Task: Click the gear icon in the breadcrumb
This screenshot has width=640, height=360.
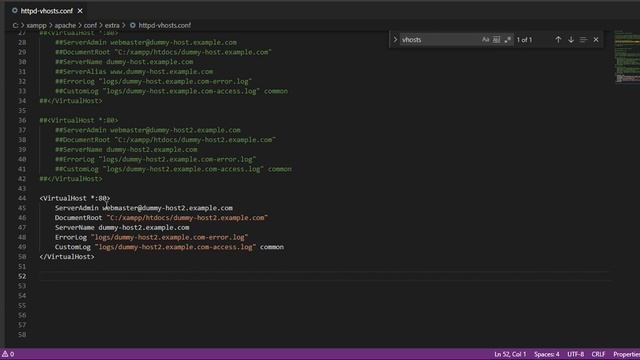Action: coord(133,25)
